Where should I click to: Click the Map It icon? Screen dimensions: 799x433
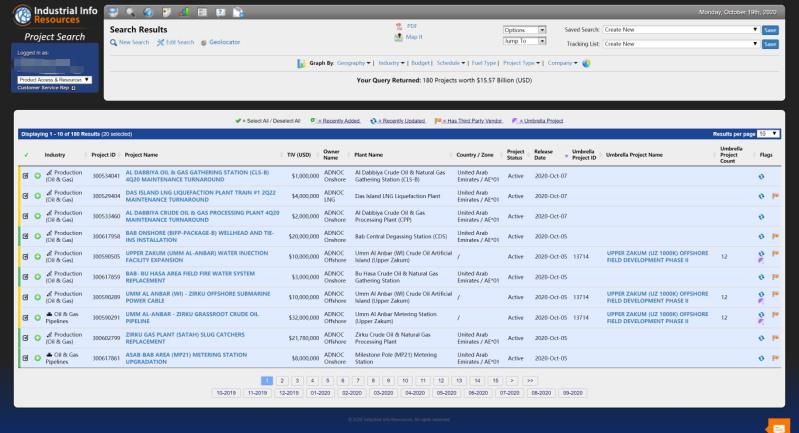pyautogui.click(x=400, y=37)
